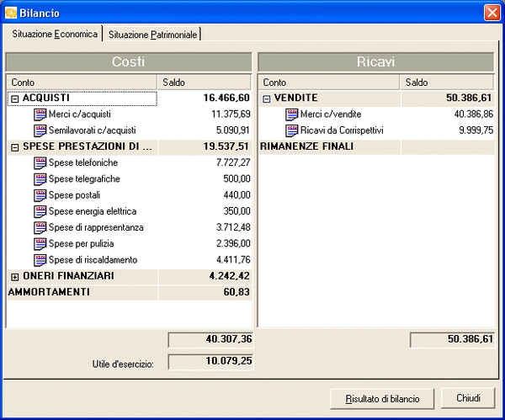Image resolution: width=505 pixels, height=420 pixels.
Task: Switch to the Situazione Patrimoniale tab
Action: tap(152, 35)
